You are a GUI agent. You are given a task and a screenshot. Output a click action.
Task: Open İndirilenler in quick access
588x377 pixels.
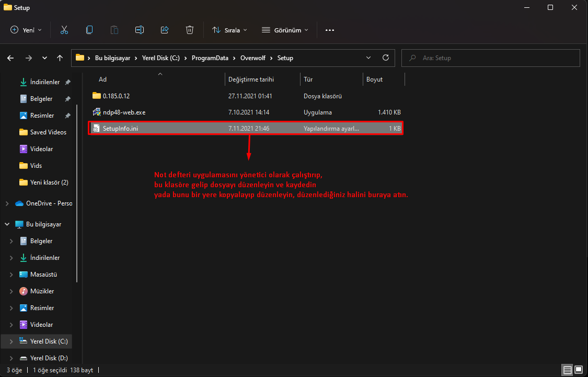[x=45, y=82]
